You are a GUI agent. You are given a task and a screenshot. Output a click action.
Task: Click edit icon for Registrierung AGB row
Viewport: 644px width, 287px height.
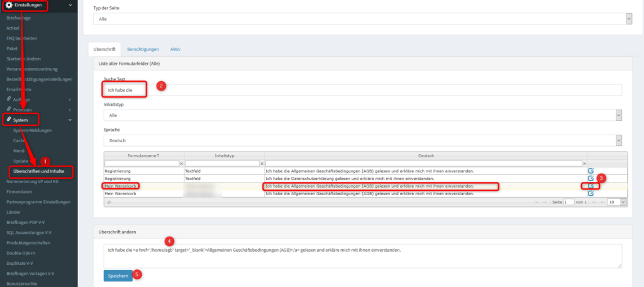(x=591, y=171)
